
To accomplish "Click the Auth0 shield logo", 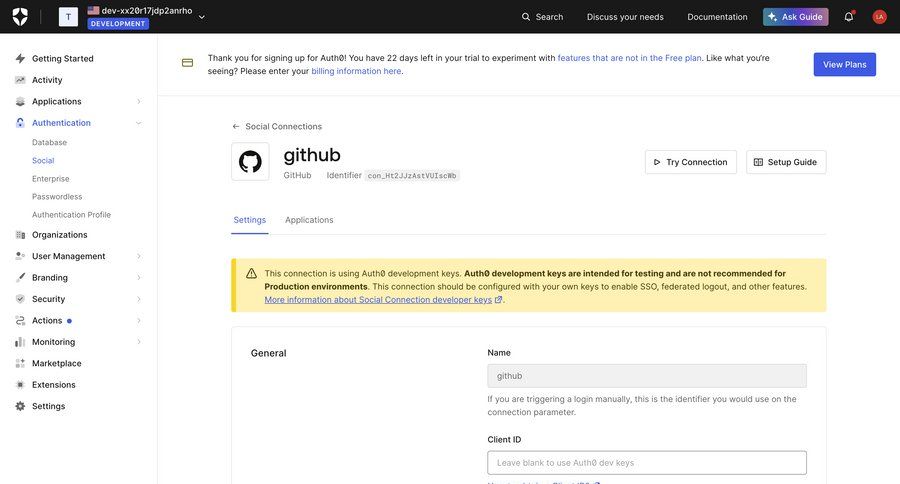I will point(20,17).
